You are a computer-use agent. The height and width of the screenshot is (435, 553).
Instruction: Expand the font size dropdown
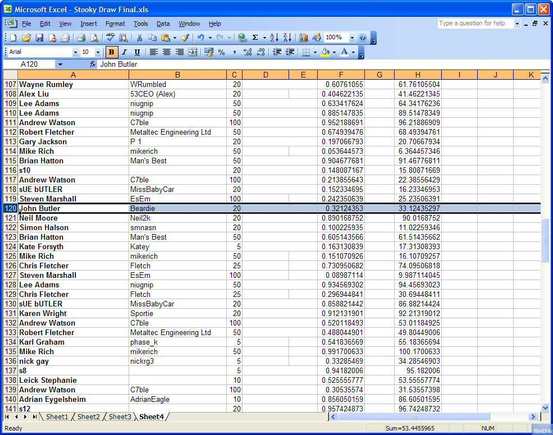click(x=98, y=52)
